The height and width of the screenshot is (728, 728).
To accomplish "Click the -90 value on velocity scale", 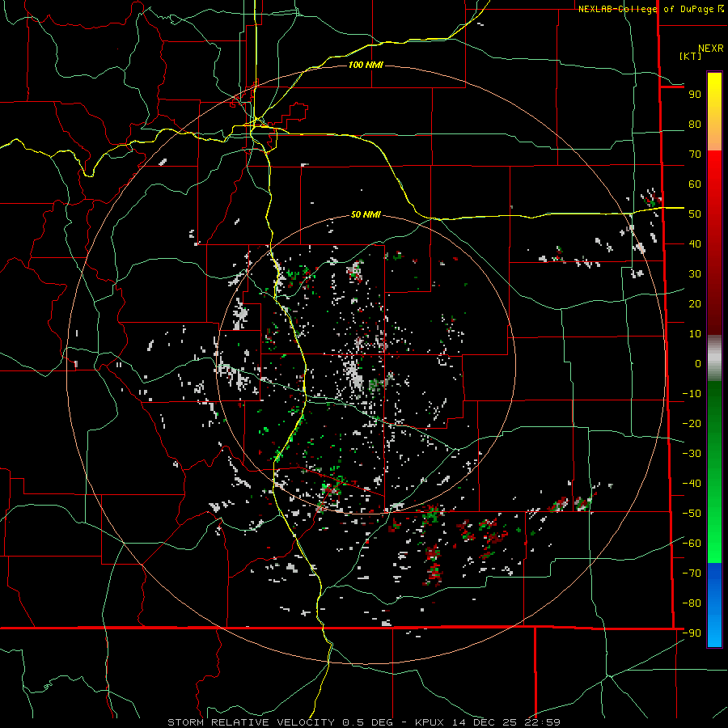I will [692, 633].
